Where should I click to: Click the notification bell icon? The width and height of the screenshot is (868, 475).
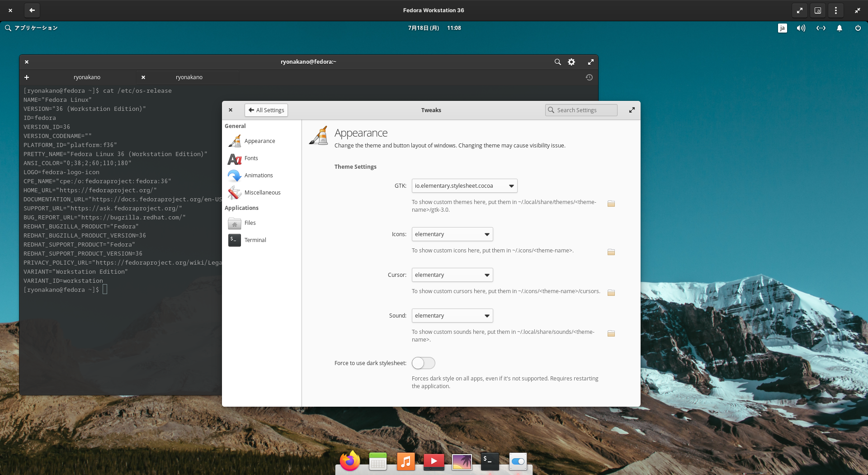(x=839, y=28)
